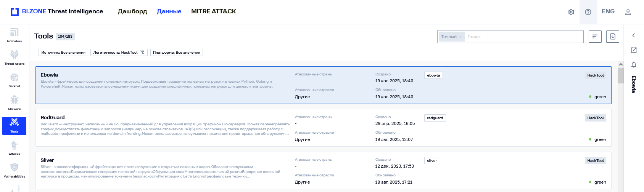644x192 pixels.
Task: Open the Attacks sidebar section
Action: pyautogui.click(x=14, y=148)
